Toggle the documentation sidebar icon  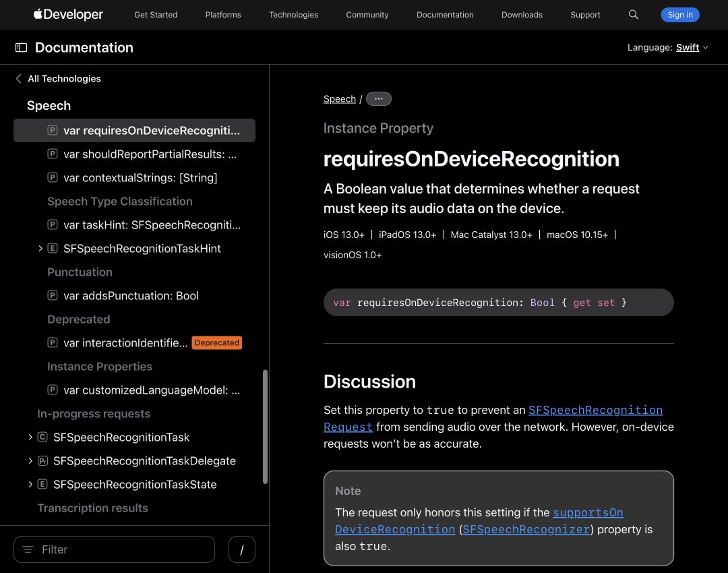coord(21,47)
